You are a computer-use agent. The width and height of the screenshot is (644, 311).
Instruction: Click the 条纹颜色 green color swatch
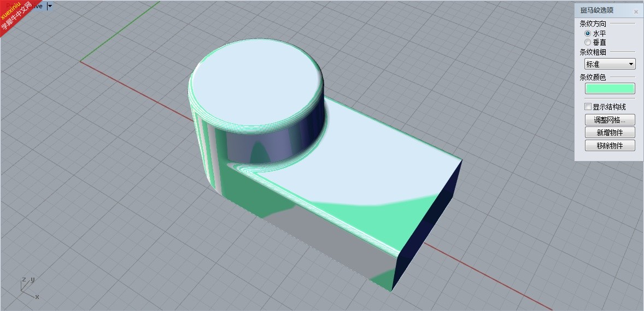[x=610, y=89]
